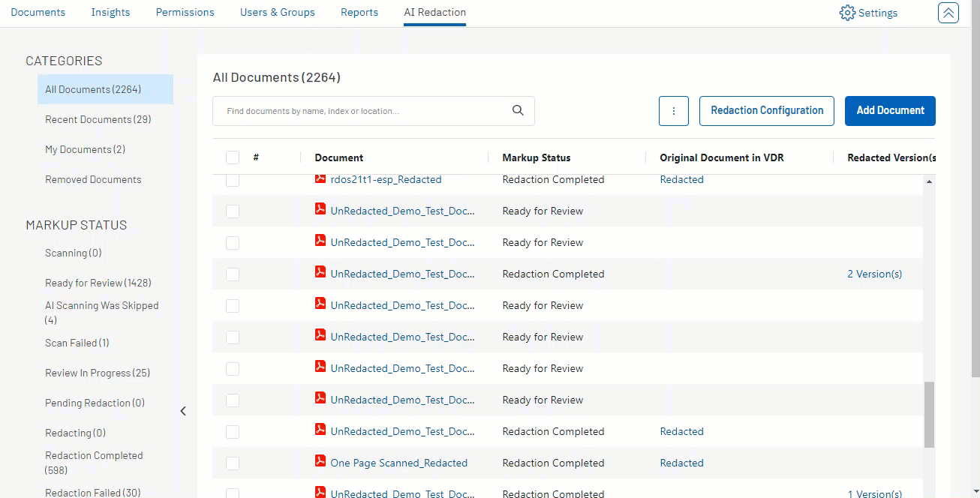Filter by AI Scanning Was Skipped (4)
Image resolution: width=980 pixels, height=498 pixels.
[x=101, y=313]
